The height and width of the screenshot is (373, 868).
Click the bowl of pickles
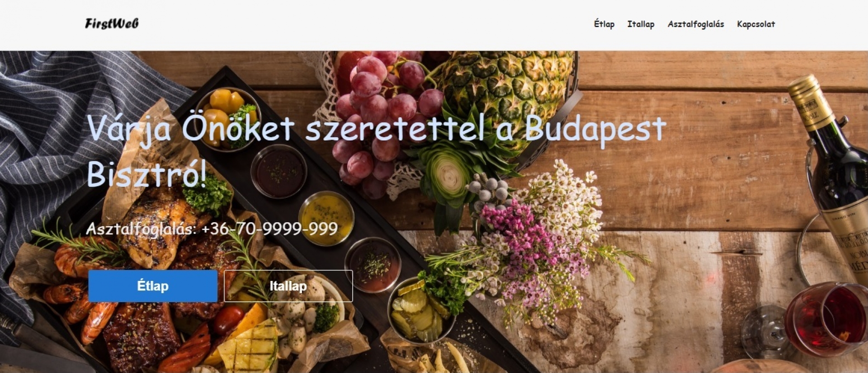(420, 312)
